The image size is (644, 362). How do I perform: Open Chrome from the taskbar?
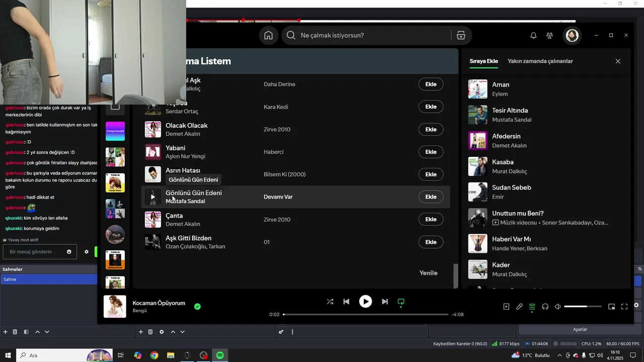[x=154, y=355]
